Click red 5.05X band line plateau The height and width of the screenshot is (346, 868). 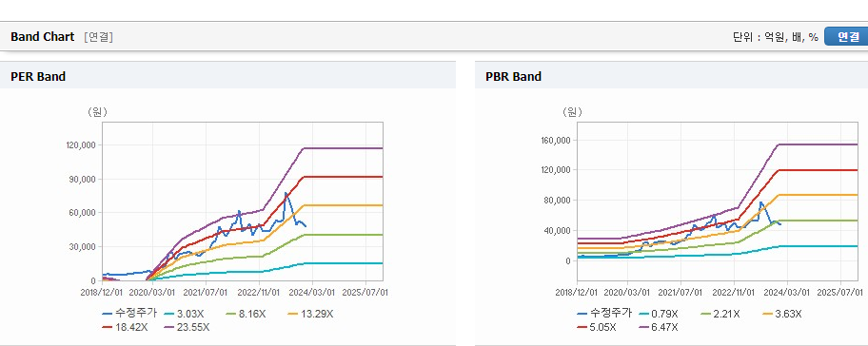click(x=819, y=170)
